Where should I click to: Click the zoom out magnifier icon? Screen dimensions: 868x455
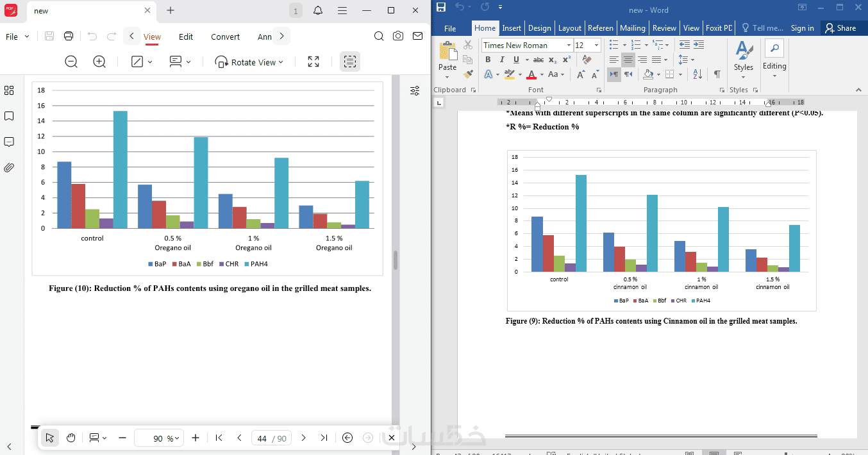(x=71, y=62)
